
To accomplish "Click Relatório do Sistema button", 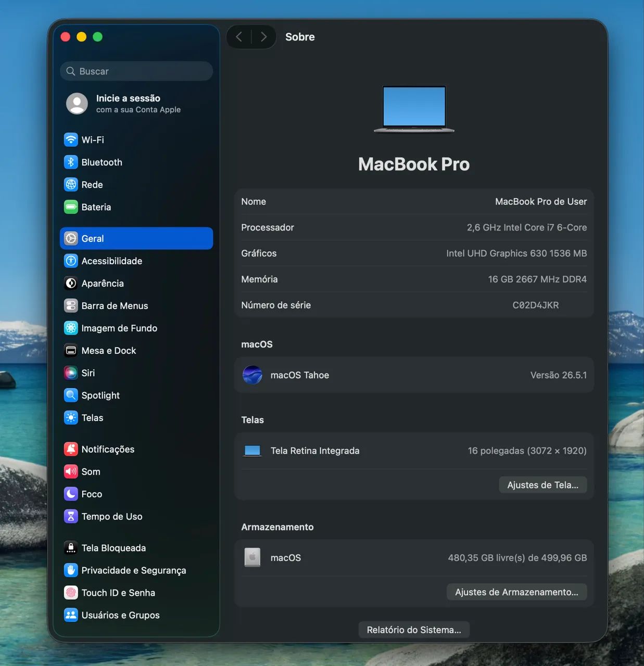I will point(414,630).
